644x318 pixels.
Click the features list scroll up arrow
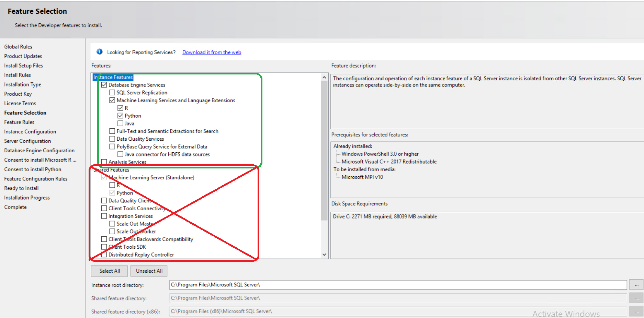tap(324, 77)
